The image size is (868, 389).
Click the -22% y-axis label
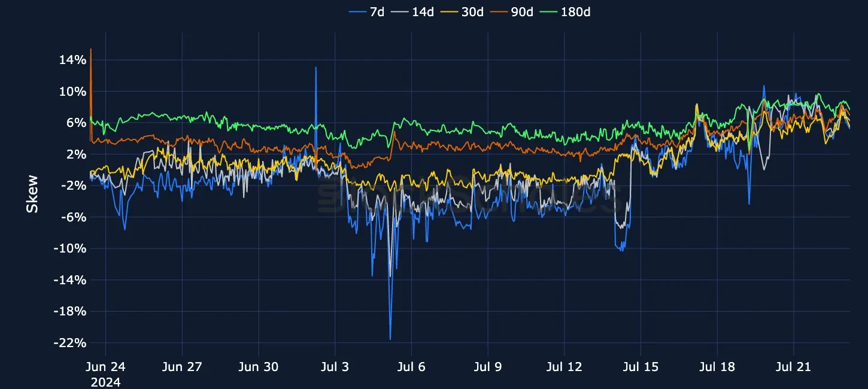tap(71, 343)
